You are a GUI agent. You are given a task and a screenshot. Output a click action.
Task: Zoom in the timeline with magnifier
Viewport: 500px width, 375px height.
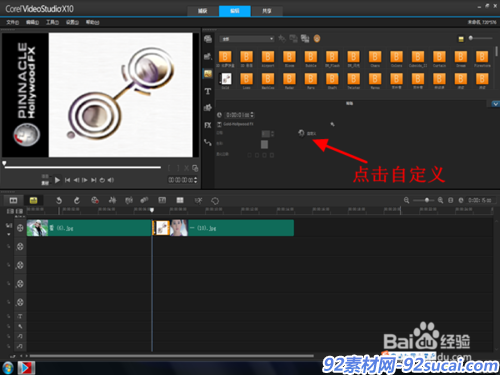point(441,200)
